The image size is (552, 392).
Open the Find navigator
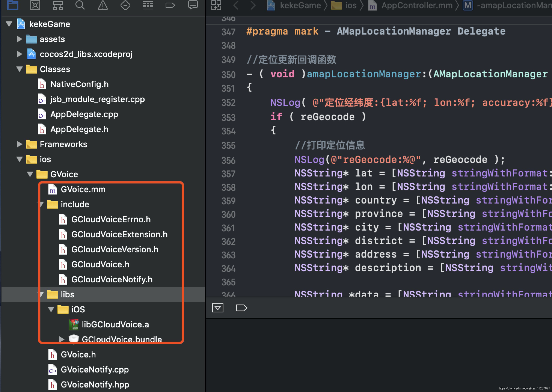click(80, 5)
